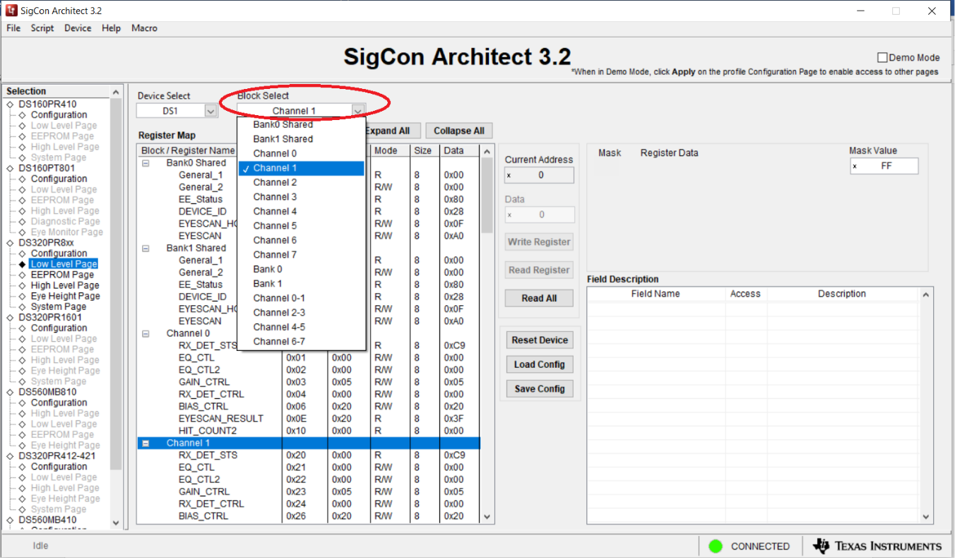955x560 pixels.
Task: Click Register Map scroll down arrow
Action: click(x=486, y=517)
